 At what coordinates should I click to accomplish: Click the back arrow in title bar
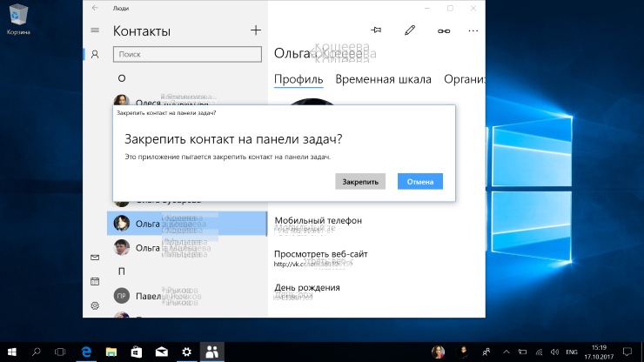click(95, 8)
